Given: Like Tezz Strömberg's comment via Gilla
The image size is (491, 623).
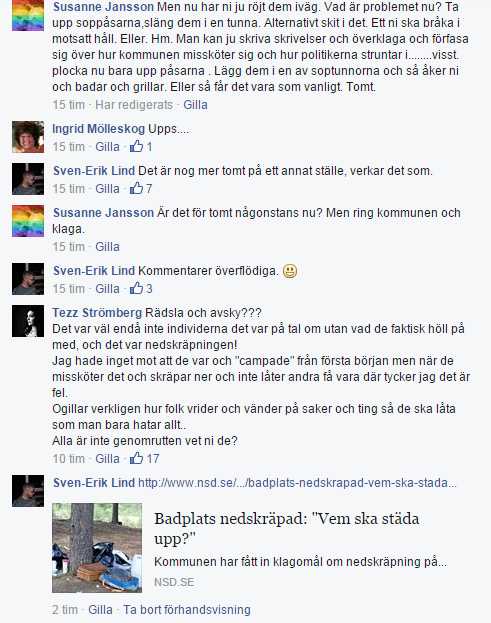Looking at the screenshot, I should click(x=107, y=459).
